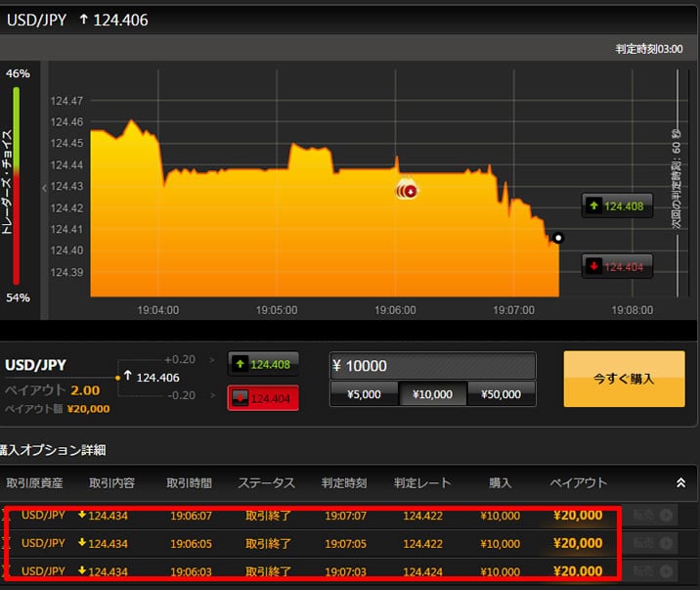Click the ペイアウト額 ¥20,000 label
Screen dimensions: 700x590
tap(57, 409)
